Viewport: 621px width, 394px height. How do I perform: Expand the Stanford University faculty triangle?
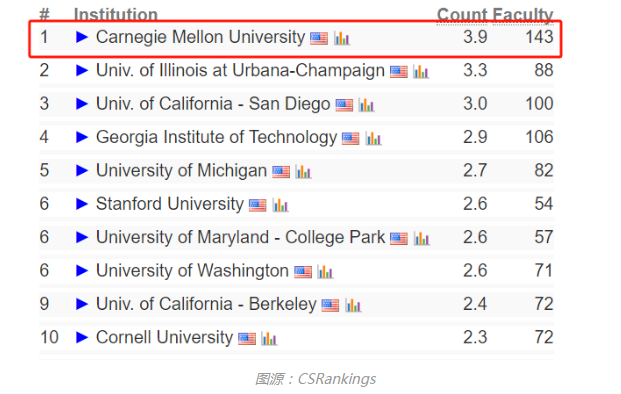click(x=82, y=204)
